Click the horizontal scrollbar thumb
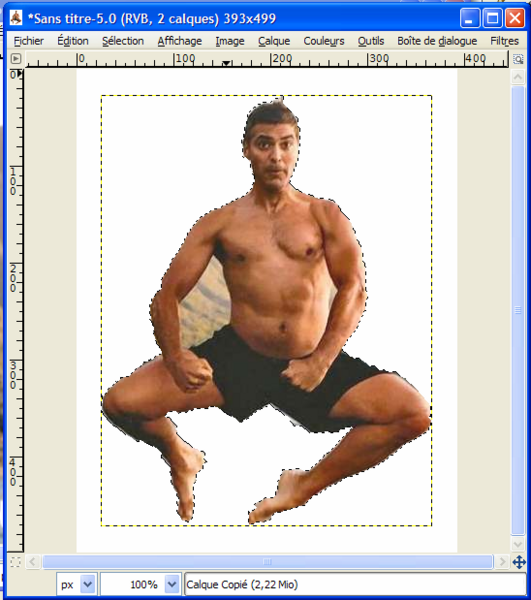The width and height of the screenshot is (531, 600). click(x=267, y=562)
